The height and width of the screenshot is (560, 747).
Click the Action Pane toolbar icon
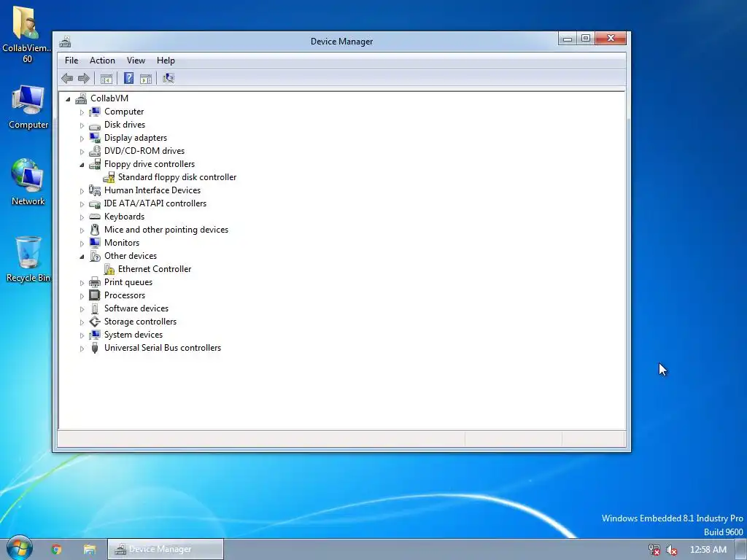(146, 79)
